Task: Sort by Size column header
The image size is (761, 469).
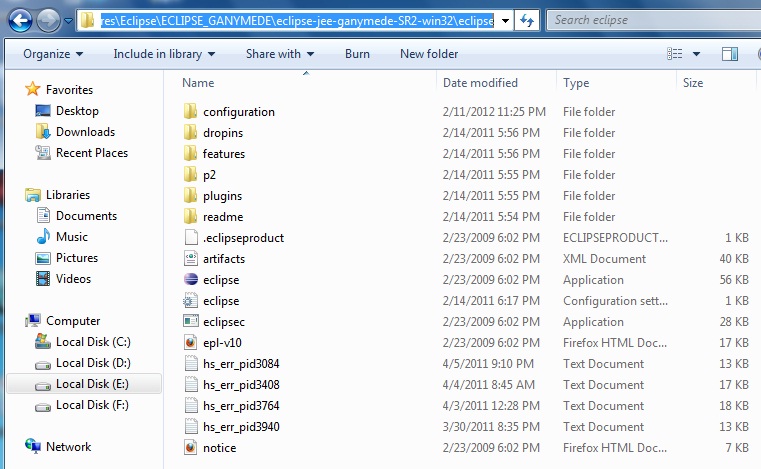Action: point(693,83)
